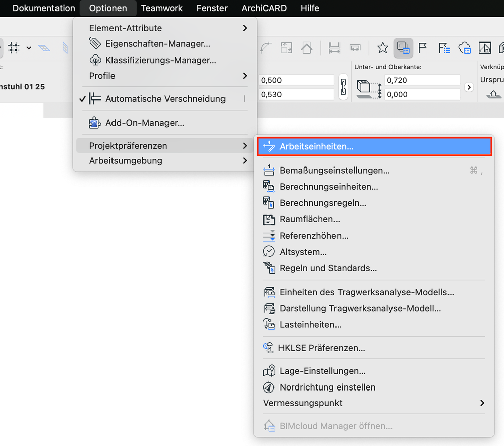Viewport: 504px width, 446px height.
Task: Click the 0,500 input field
Action: click(x=296, y=80)
